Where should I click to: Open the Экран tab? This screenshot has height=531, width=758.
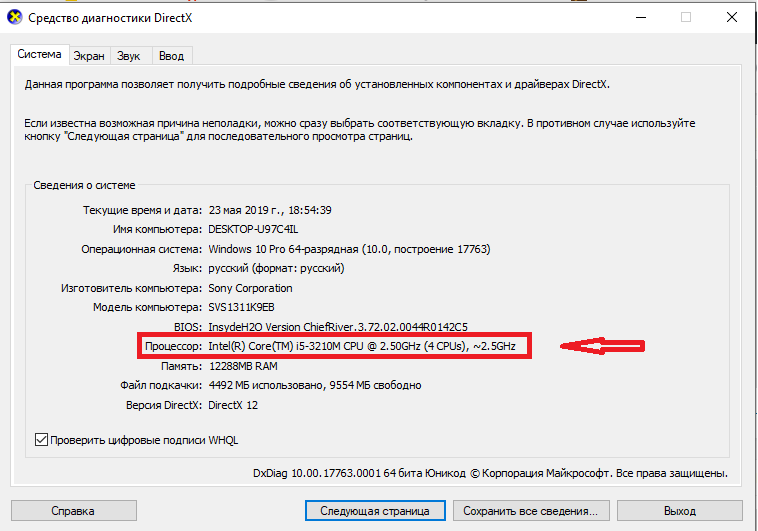(89, 56)
